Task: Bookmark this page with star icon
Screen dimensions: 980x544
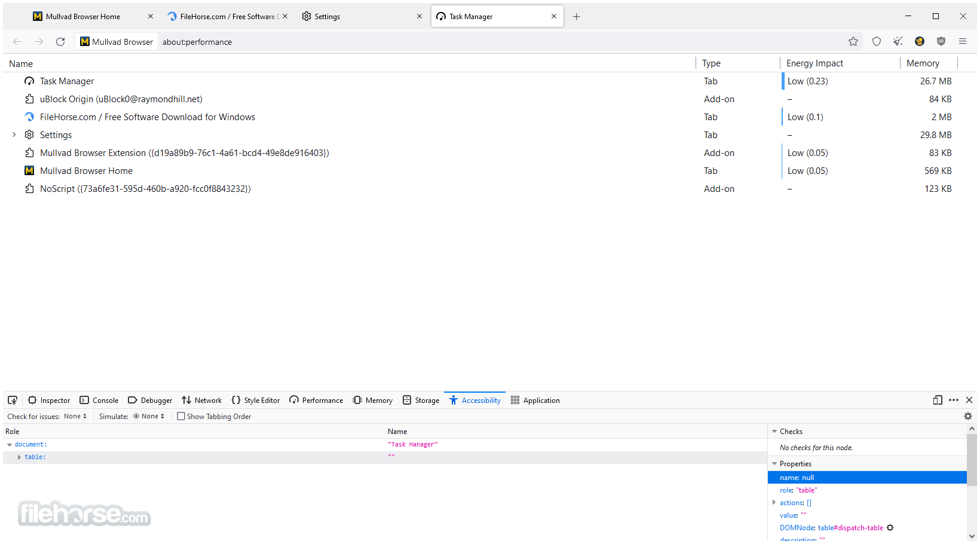Action: pyautogui.click(x=853, y=42)
